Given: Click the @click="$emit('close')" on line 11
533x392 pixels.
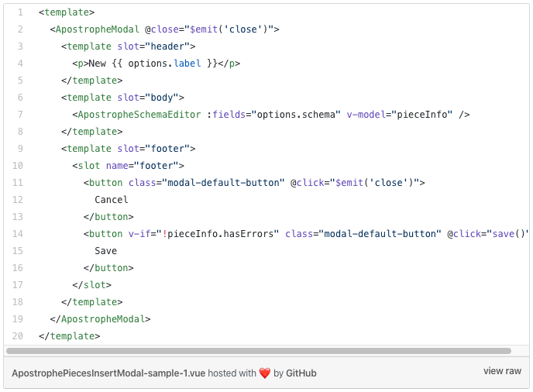Looking at the screenshot, I should click(355, 183).
